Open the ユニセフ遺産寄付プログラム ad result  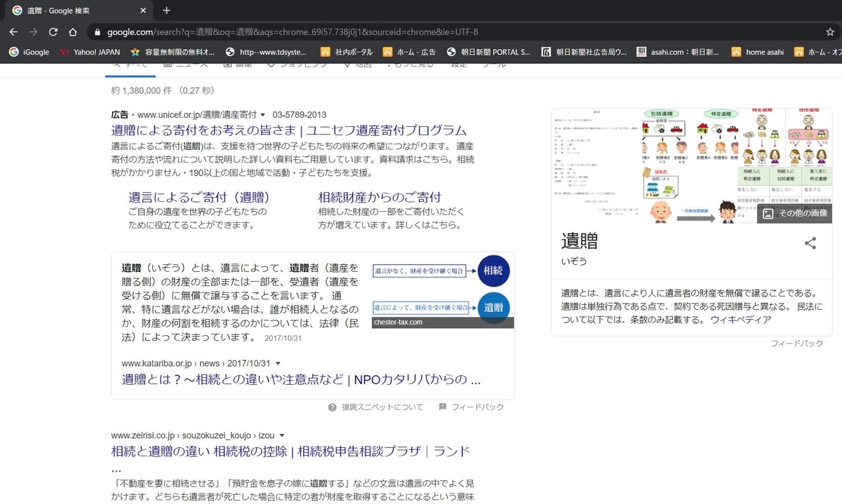coord(289,130)
